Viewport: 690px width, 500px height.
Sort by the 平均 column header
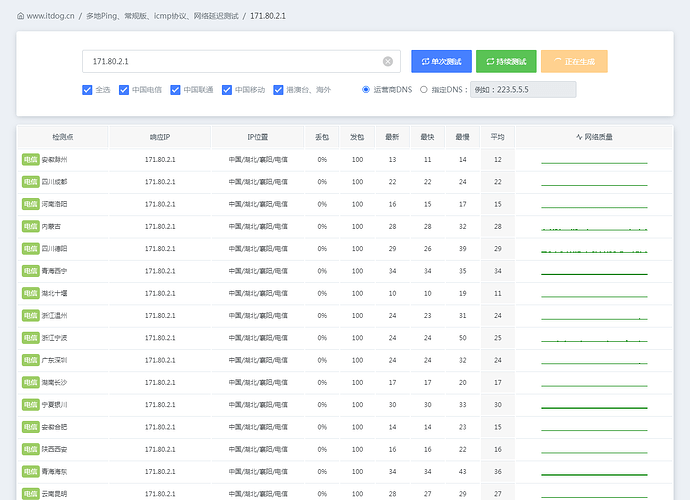coord(498,137)
